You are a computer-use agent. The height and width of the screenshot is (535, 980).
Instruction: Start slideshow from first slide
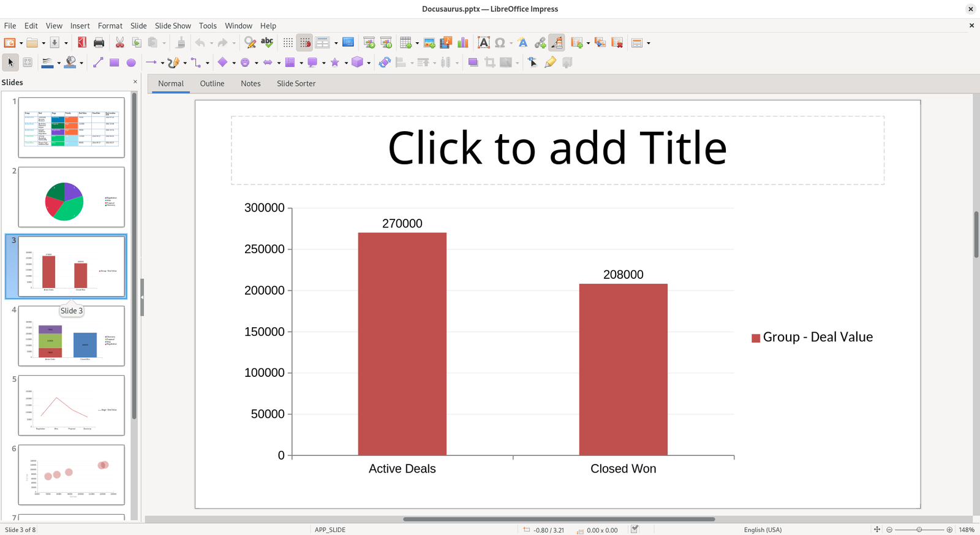(x=369, y=42)
